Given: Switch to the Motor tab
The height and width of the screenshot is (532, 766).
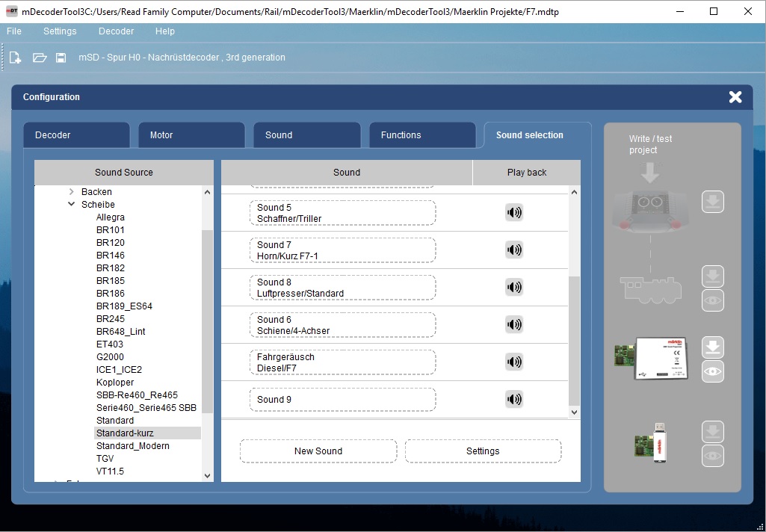Looking at the screenshot, I should (x=191, y=135).
